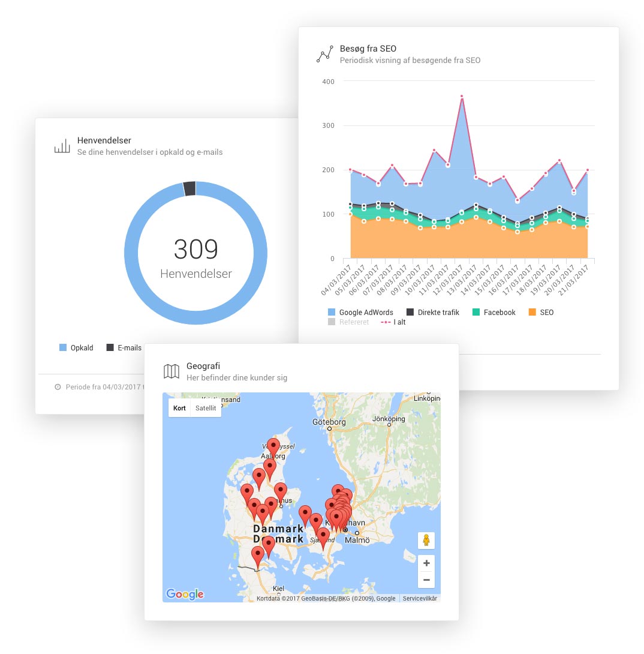Click the folded map icon beside Geografi
The image size is (644, 654).
[x=171, y=371]
